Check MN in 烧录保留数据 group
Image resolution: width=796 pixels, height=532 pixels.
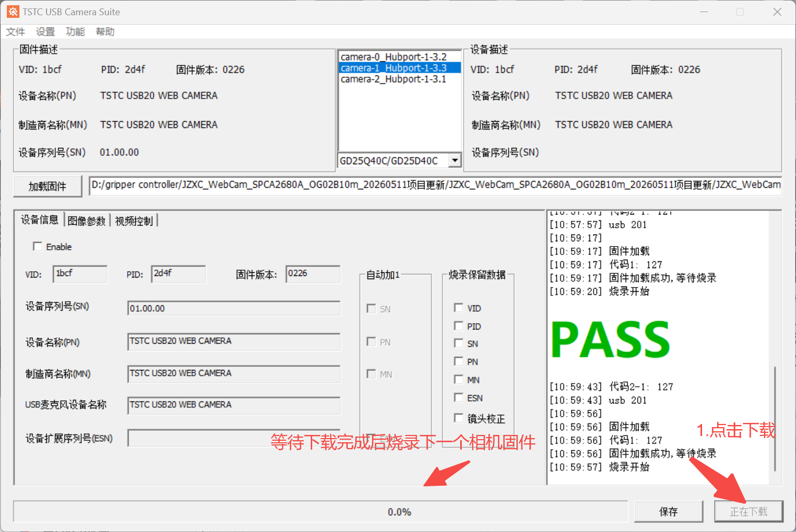tap(459, 379)
